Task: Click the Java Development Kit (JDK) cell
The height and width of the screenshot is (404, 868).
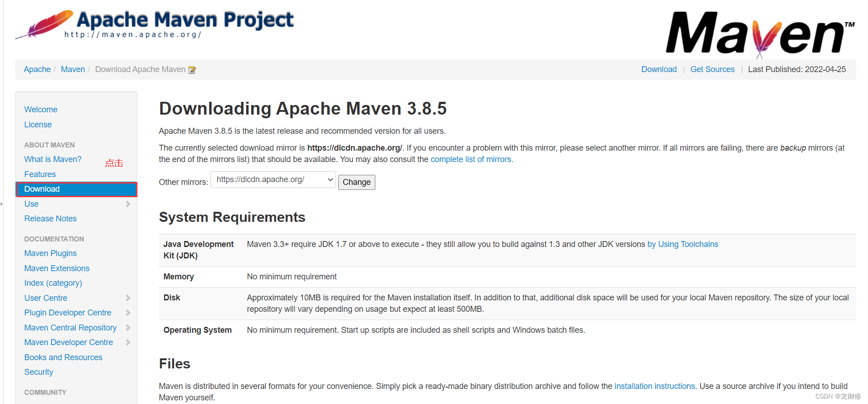Action: coord(199,250)
